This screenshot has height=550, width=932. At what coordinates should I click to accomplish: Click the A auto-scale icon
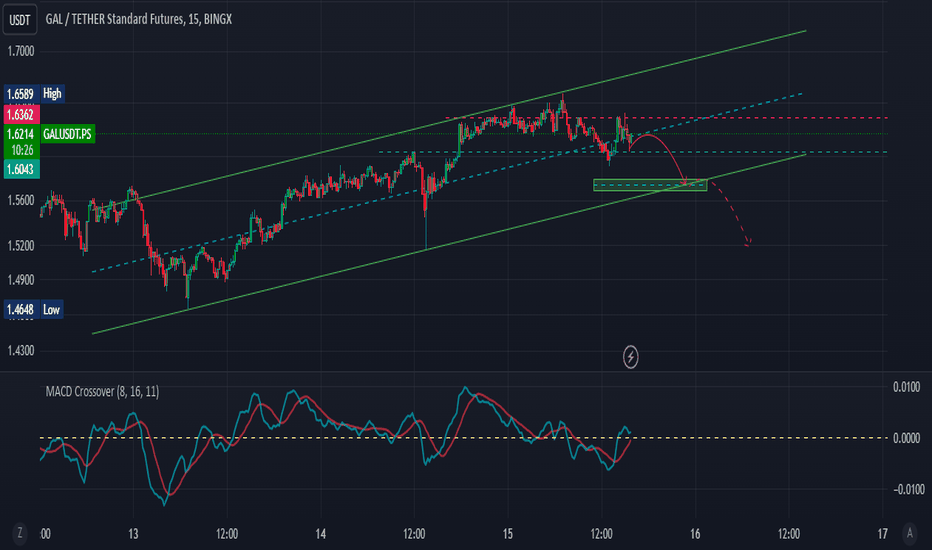[909, 533]
